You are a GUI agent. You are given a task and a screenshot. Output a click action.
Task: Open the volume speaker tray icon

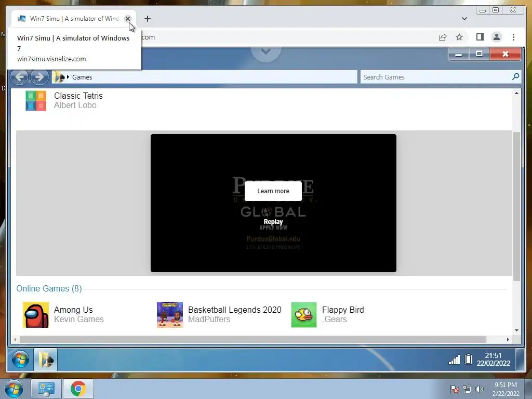point(480,389)
